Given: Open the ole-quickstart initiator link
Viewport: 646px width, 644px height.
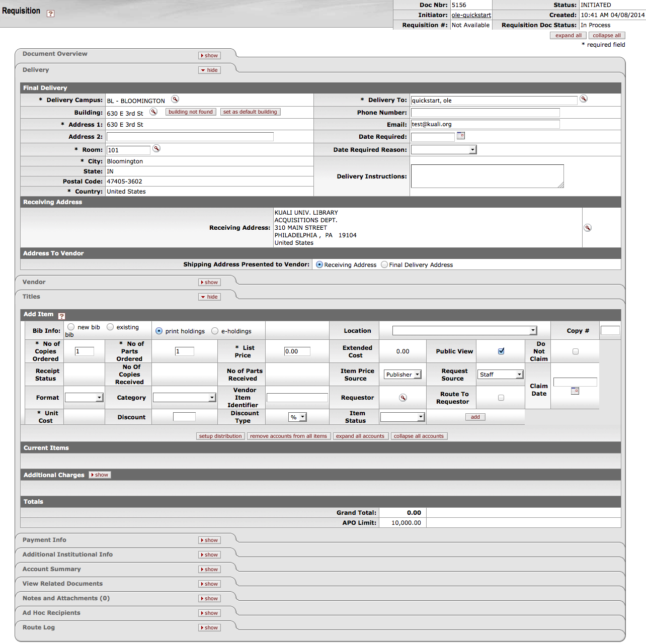Looking at the screenshot, I should pos(471,15).
